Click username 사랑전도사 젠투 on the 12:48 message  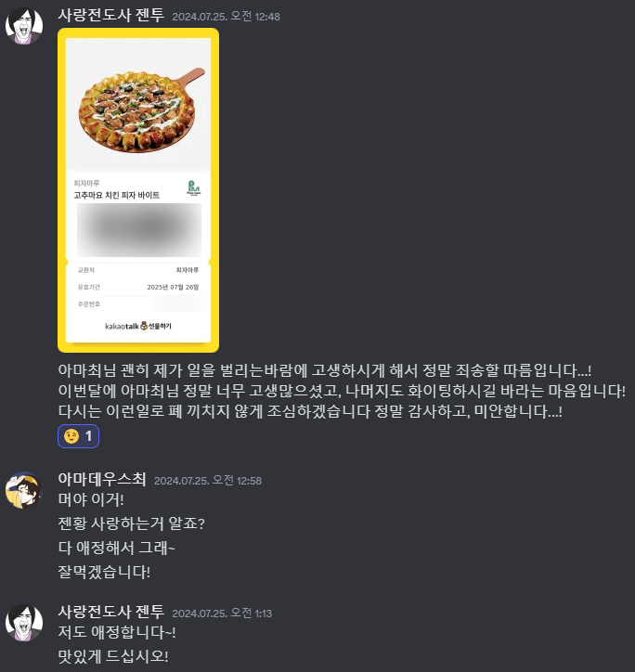(x=111, y=15)
